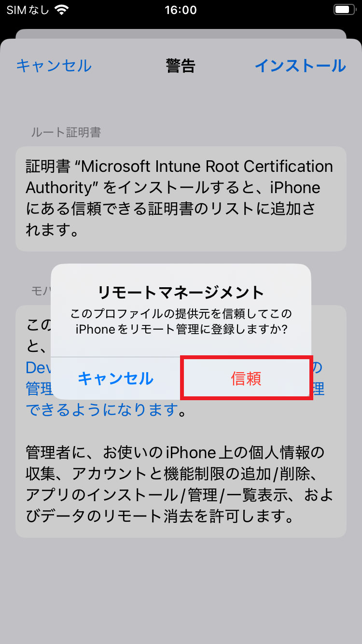Tap キャンセル in the navigation bar
This screenshot has height=644, width=362.
click(54, 66)
